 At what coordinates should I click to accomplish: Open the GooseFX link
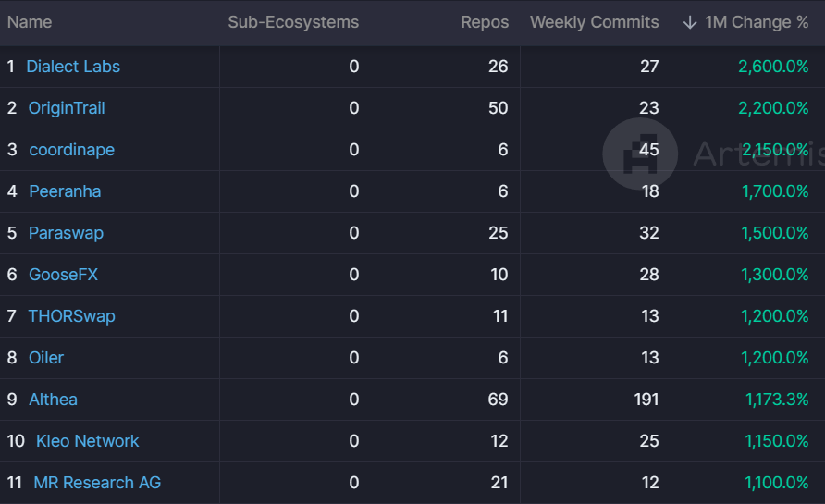63,274
